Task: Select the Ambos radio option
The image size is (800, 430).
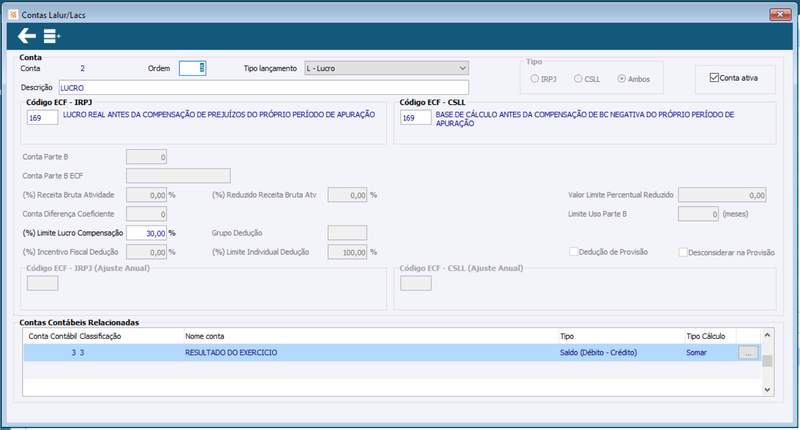Action: (621, 79)
